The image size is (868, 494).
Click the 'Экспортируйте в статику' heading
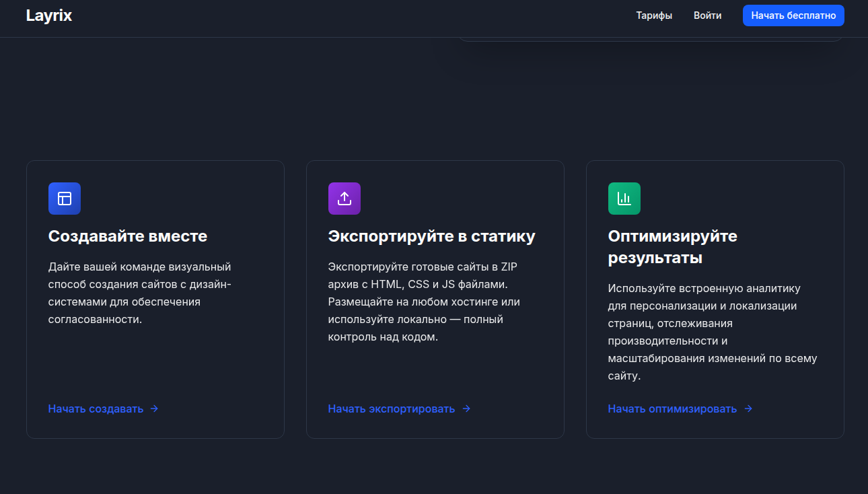tap(431, 236)
